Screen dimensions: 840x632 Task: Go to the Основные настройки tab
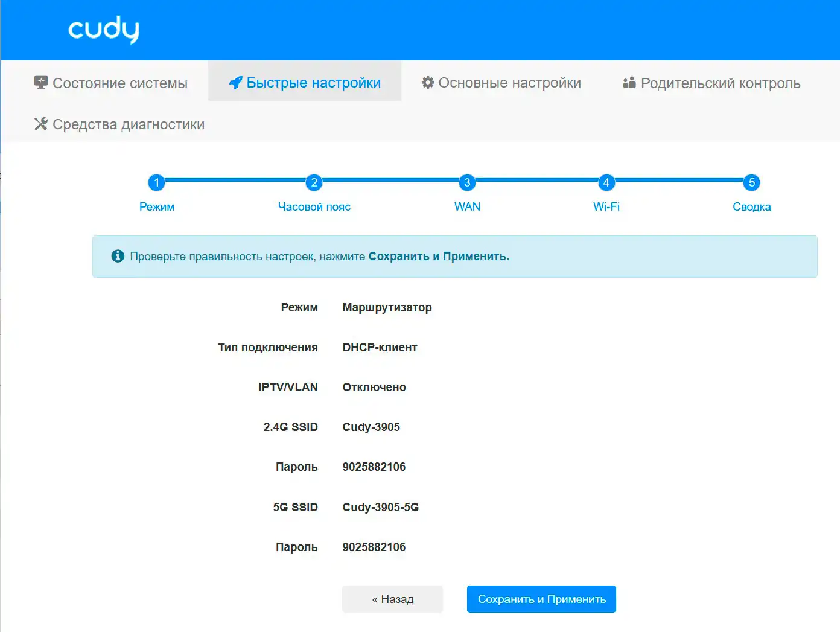click(501, 83)
